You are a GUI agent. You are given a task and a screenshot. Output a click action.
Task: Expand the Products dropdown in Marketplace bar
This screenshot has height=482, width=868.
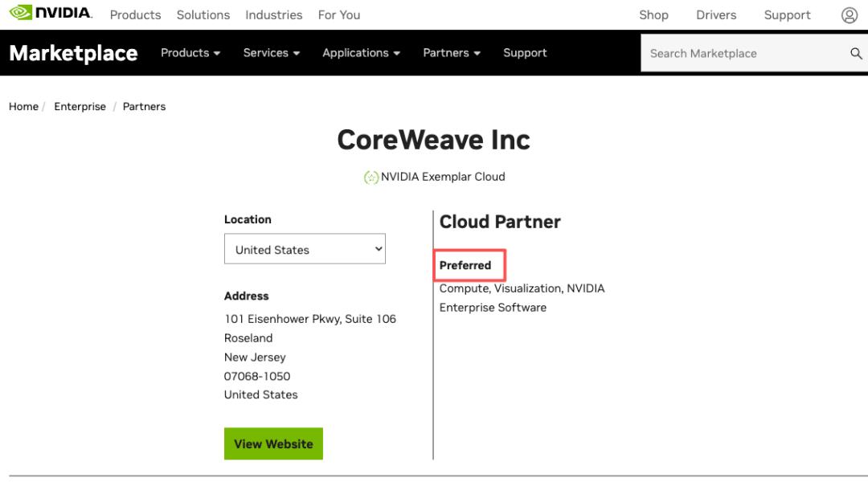[x=190, y=53]
